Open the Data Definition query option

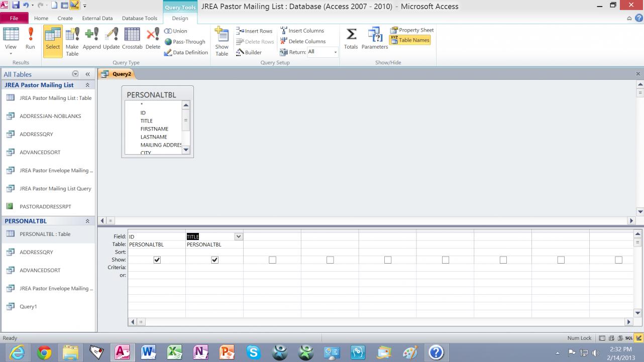pos(186,53)
